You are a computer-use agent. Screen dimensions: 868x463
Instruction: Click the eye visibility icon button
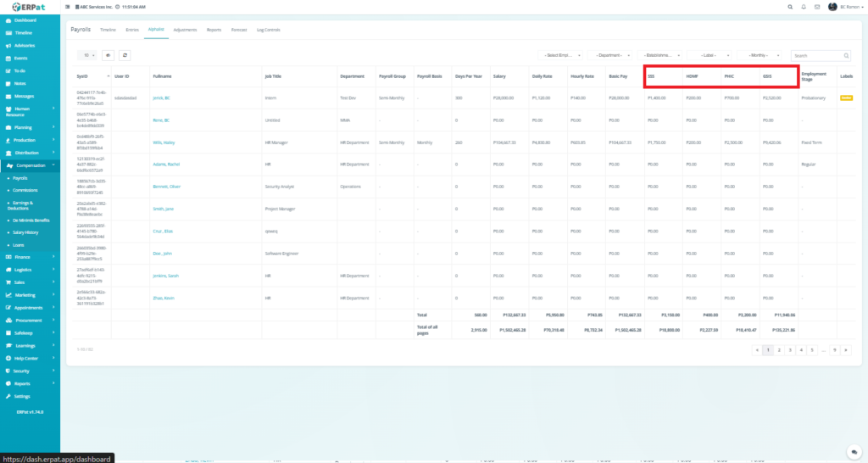108,55
